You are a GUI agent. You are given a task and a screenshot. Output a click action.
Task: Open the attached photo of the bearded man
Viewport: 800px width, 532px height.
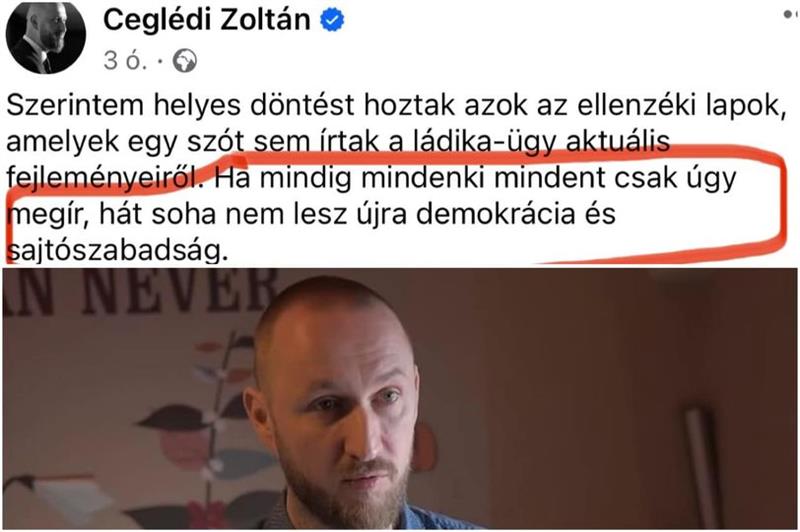click(400, 399)
